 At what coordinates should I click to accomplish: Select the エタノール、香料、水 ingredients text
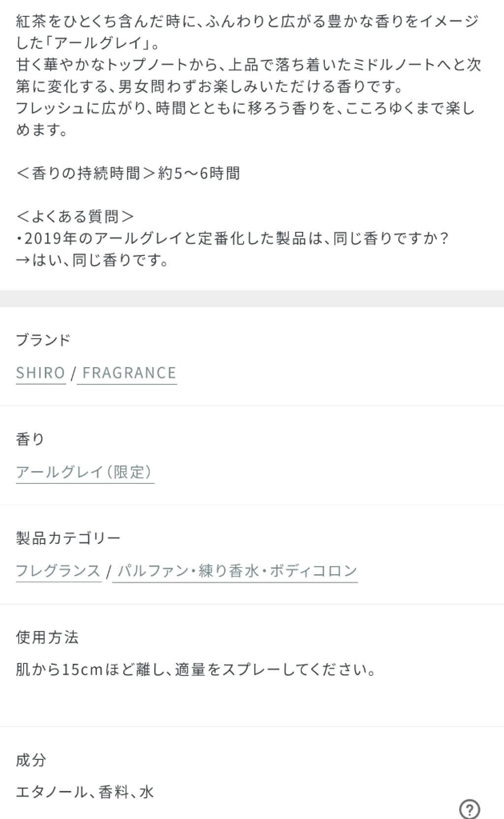pyautogui.click(x=85, y=792)
